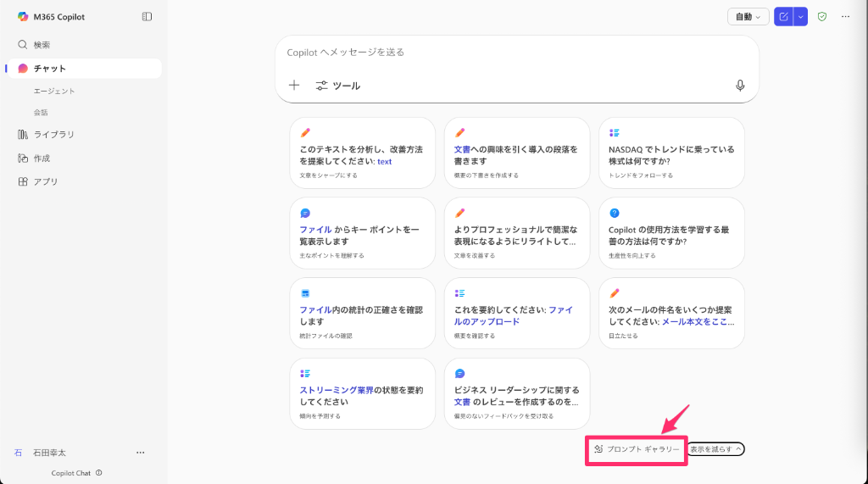
Task: Collapse the sidebar with panel toggle icon
Action: (x=147, y=17)
